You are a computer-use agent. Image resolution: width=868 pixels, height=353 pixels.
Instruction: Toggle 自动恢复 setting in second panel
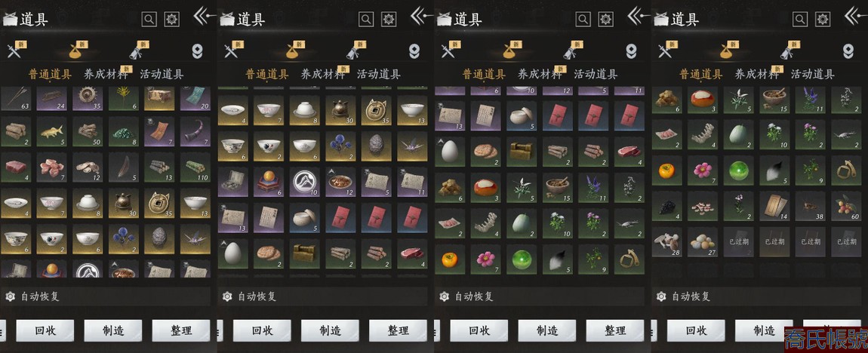pyautogui.click(x=251, y=296)
